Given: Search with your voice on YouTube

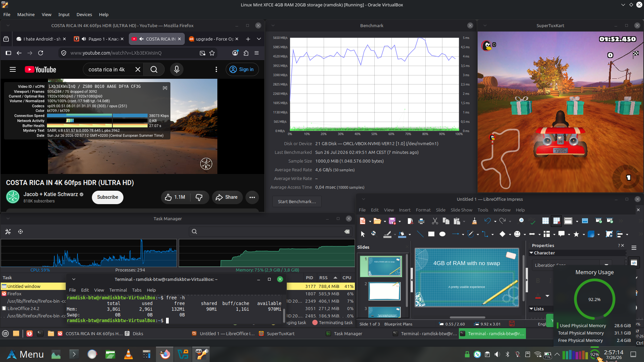Looking at the screenshot, I should tap(177, 69).
